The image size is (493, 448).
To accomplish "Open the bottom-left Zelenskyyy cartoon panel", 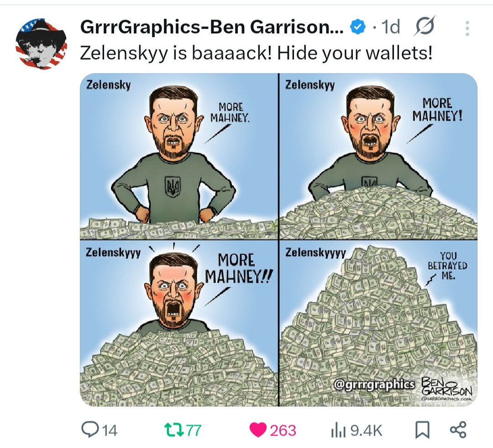I will (x=179, y=323).
